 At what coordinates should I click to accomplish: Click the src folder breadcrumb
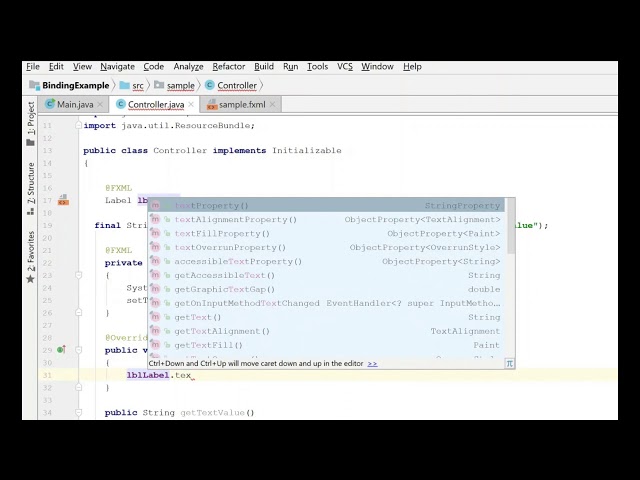(x=132, y=85)
